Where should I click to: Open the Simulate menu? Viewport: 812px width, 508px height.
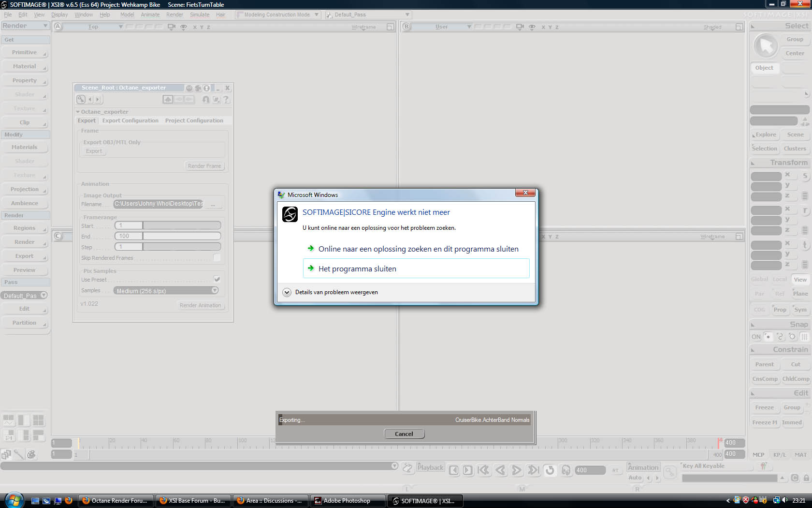click(200, 15)
